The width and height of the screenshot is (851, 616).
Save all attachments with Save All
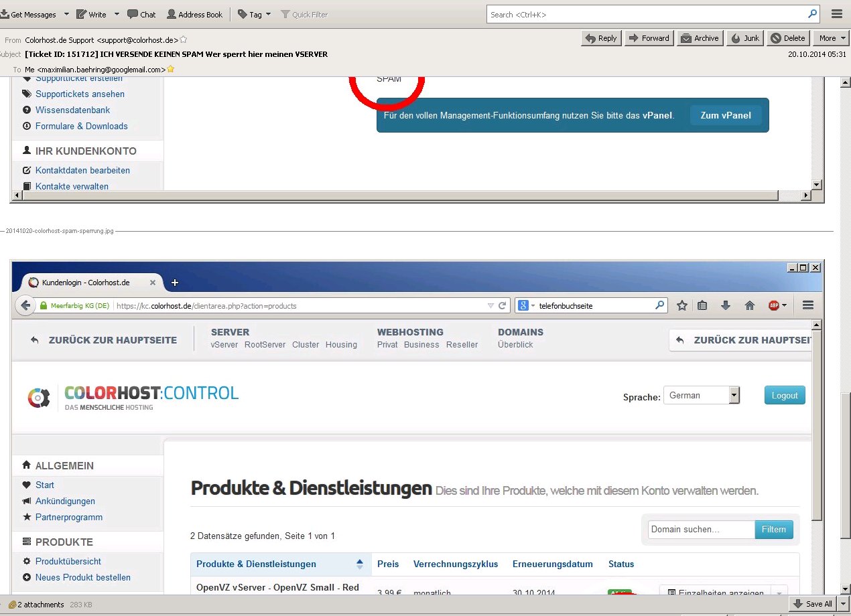click(813, 604)
